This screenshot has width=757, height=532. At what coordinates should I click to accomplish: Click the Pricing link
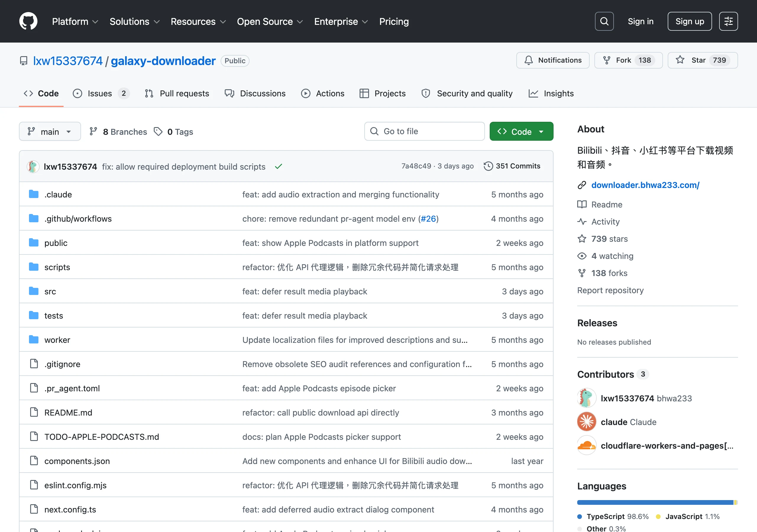coord(394,21)
